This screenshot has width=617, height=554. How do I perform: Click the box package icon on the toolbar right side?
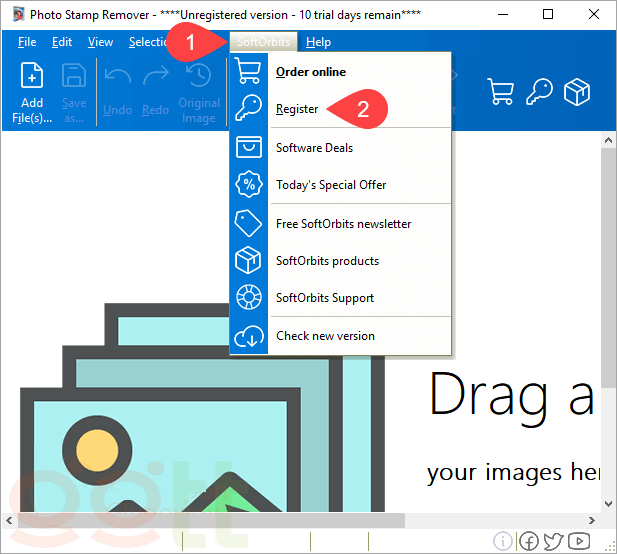click(x=577, y=92)
